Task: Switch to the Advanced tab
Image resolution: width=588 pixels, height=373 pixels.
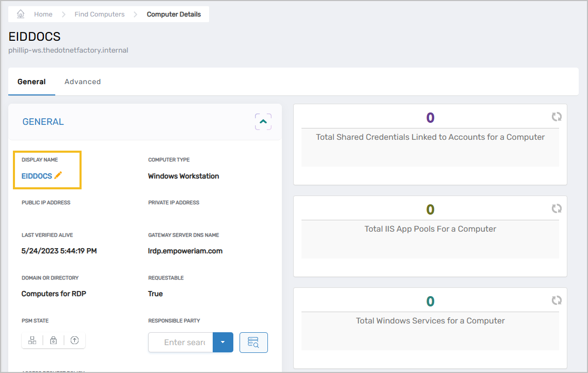Action: [83, 82]
